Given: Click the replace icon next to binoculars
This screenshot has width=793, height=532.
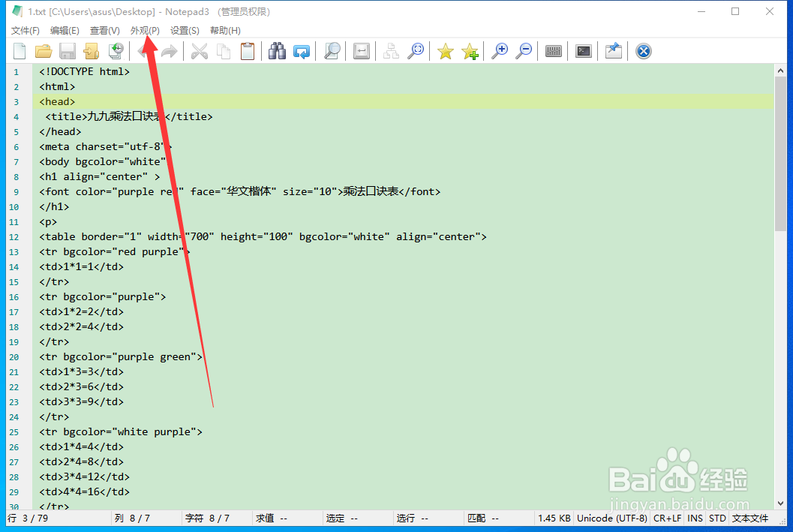Looking at the screenshot, I should click(x=302, y=51).
